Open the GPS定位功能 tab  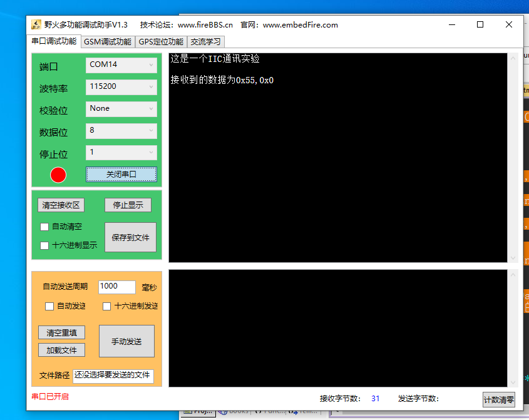click(x=161, y=42)
